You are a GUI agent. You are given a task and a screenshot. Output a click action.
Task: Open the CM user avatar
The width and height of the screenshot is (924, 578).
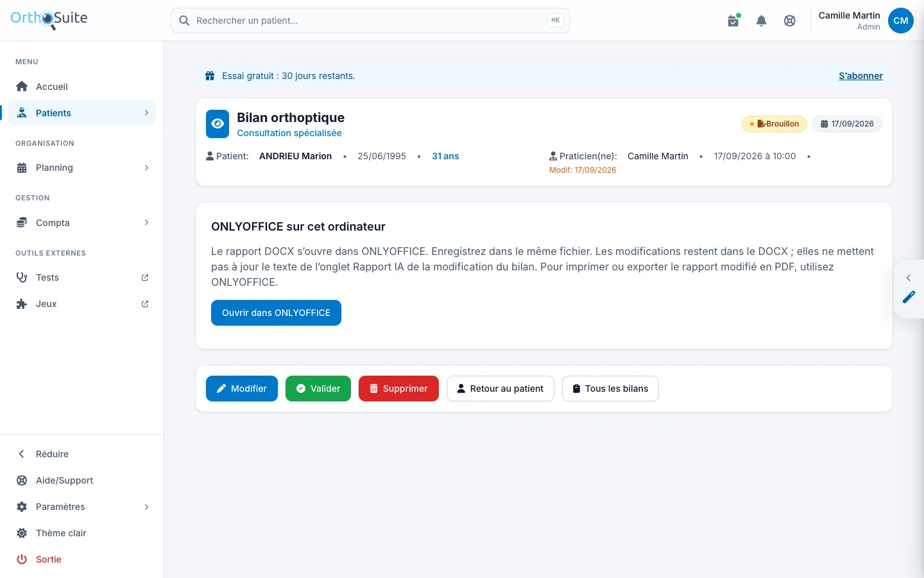pos(901,21)
